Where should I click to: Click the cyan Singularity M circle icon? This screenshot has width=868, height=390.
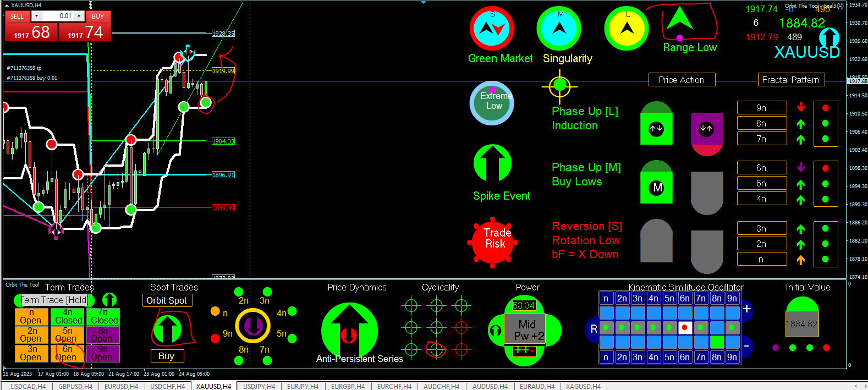tap(559, 29)
